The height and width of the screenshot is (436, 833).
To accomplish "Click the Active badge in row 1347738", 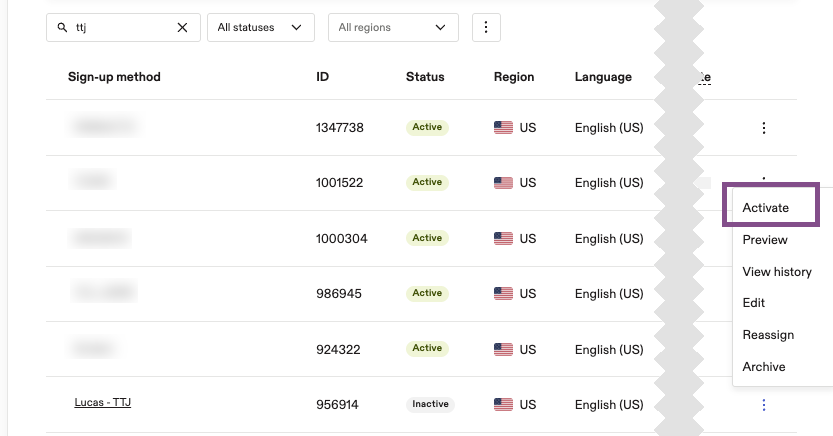I will (x=427, y=127).
